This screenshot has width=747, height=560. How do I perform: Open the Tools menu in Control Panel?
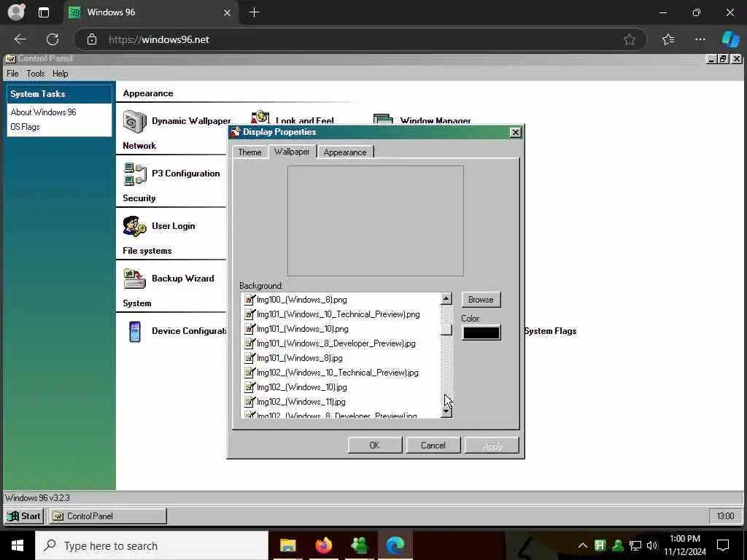pos(35,74)
